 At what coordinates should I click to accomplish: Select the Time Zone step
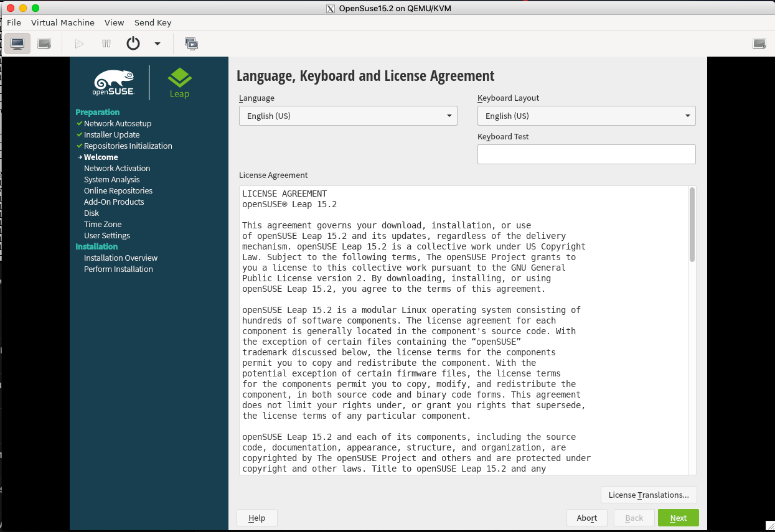(x=103, y=224)
